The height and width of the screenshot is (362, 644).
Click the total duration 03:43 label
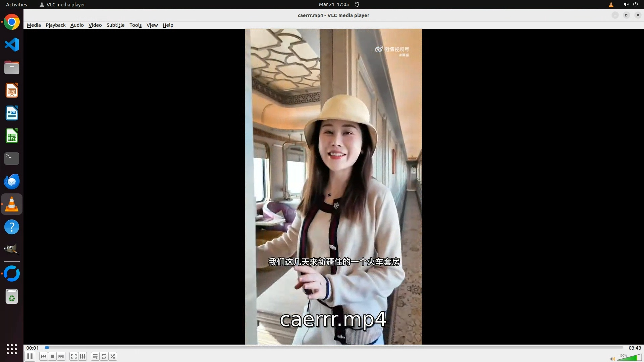[x=635, y=348]
